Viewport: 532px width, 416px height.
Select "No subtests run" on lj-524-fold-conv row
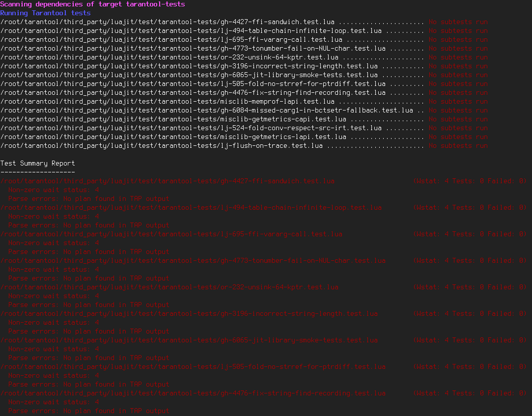458,128
